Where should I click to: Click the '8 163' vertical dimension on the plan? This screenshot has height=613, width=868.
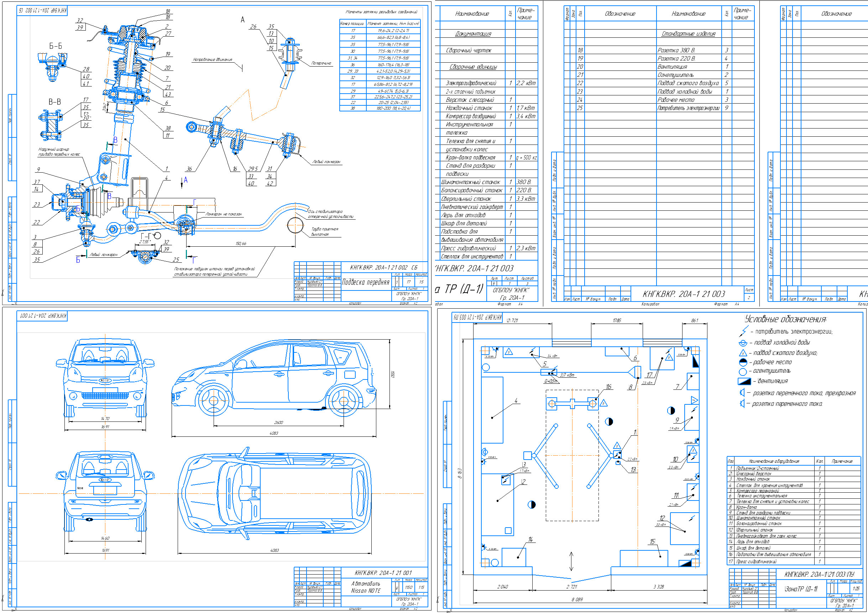click(x=460, y=473)
